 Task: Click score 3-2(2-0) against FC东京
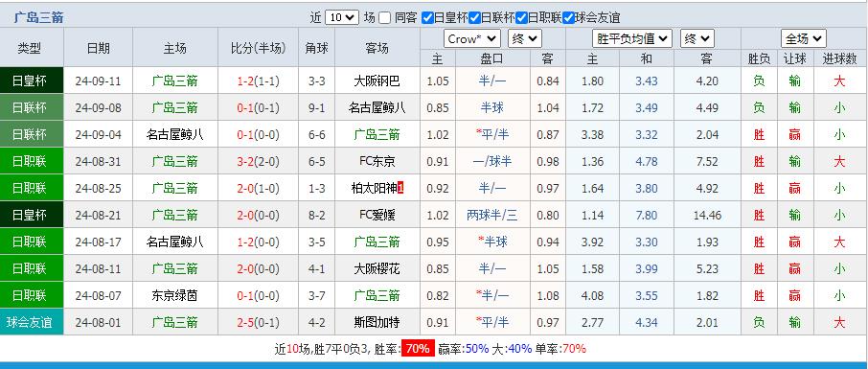tap(258, 162)
